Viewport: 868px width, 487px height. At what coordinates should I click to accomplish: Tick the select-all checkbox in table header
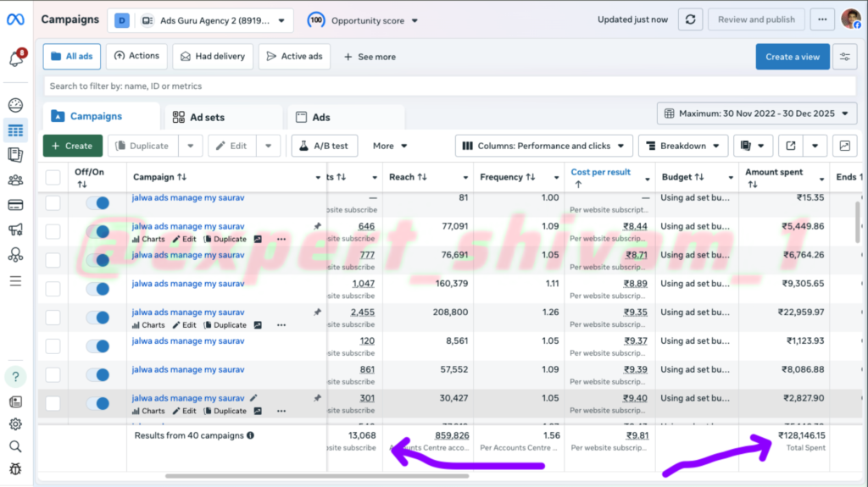[53, 177]
